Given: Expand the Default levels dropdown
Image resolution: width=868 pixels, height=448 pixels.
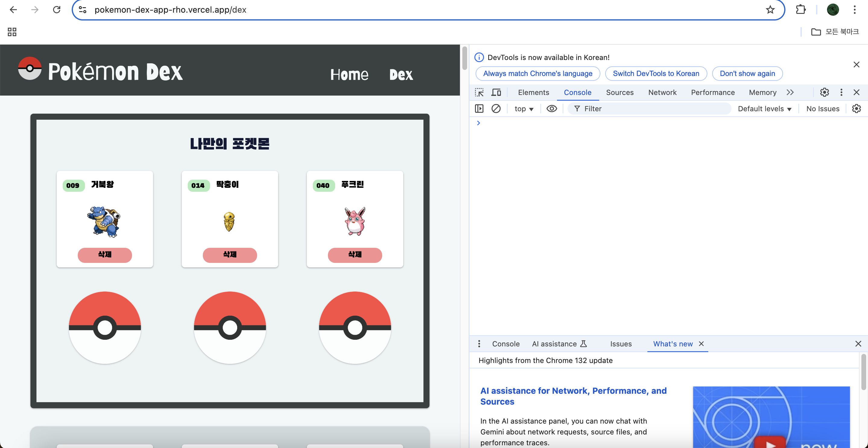Looking at the screenshot, I should (764, 109).
